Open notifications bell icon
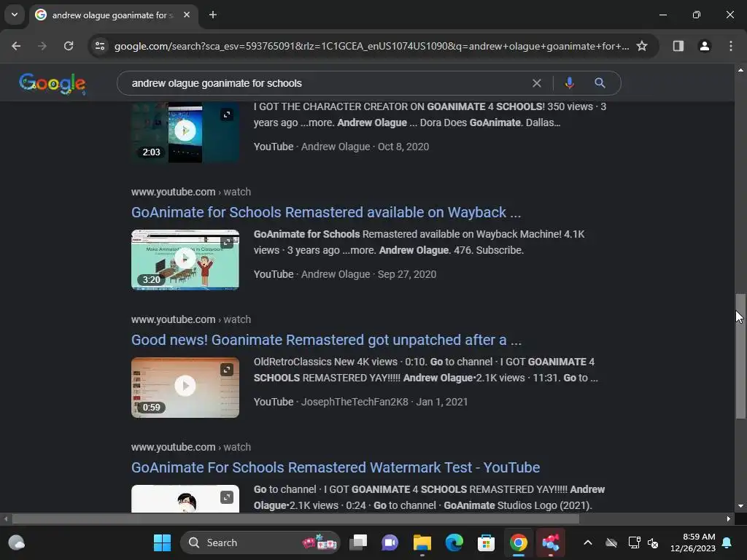This screenshot has height=560, width=747. tap(727, 542)
